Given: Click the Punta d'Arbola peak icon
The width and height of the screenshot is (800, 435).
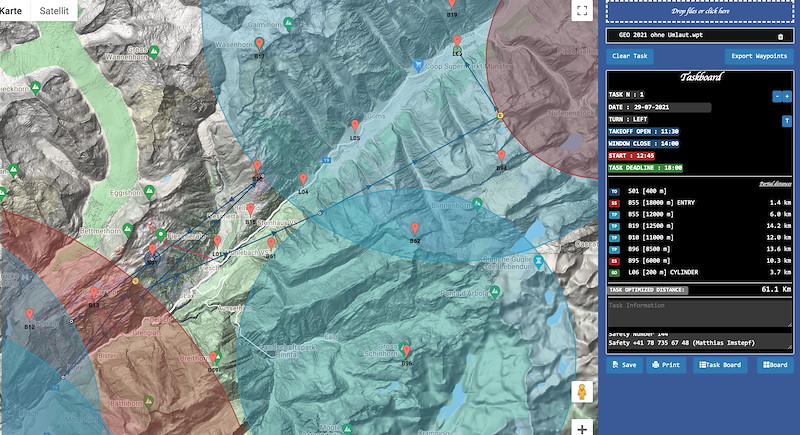Looking at the screenshot, I should pyautogui.click(x=494, y=292).
